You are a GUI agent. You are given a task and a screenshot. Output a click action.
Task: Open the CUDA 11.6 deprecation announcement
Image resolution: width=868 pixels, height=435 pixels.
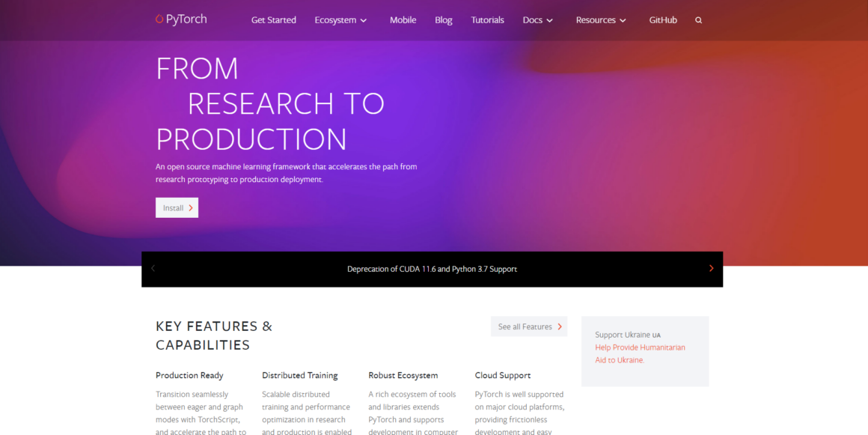(x=432, y=268)
